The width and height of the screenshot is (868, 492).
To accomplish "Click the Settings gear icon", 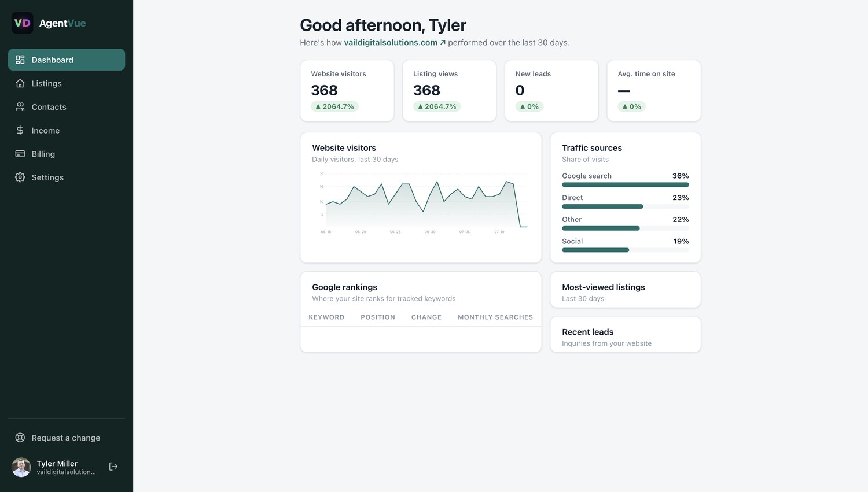I will [x=20, y=177].
